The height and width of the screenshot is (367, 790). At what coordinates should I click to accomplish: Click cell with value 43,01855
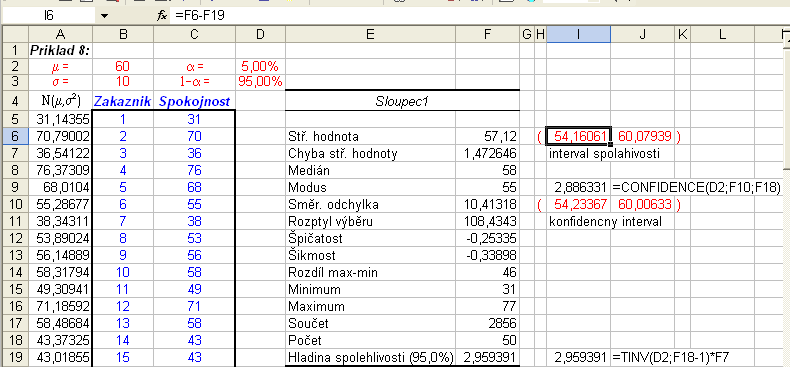(60, 357)
